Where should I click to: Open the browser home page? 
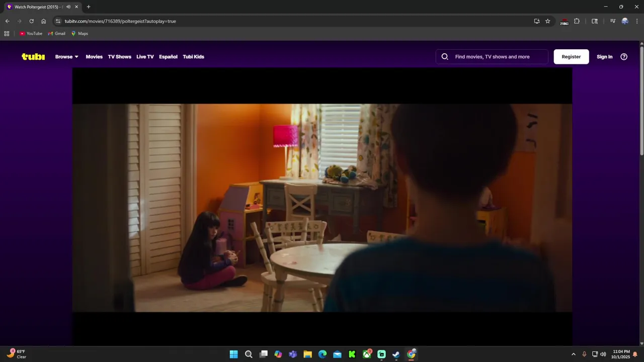coord(43,21)
